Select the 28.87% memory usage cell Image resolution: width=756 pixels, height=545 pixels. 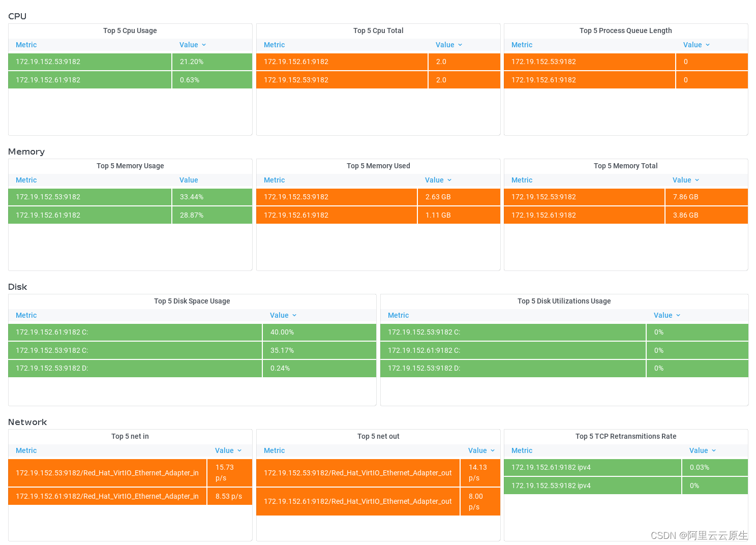point(213,215)
